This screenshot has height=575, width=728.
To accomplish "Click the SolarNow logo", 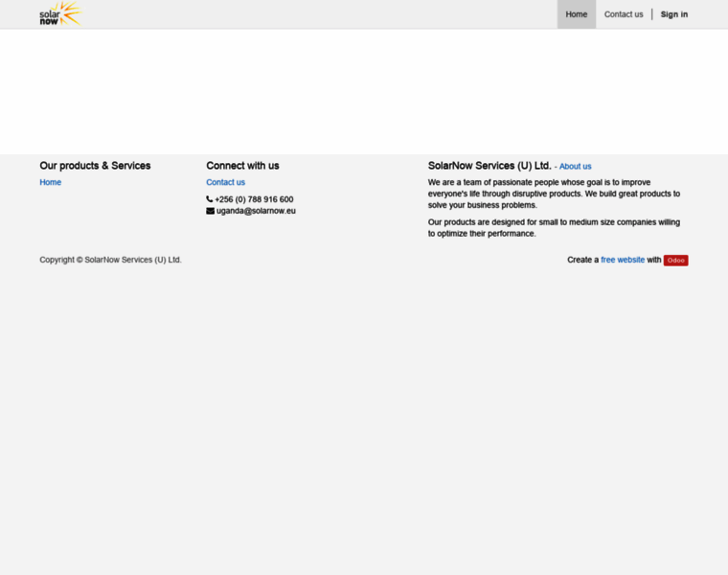I will coord(61,14).
